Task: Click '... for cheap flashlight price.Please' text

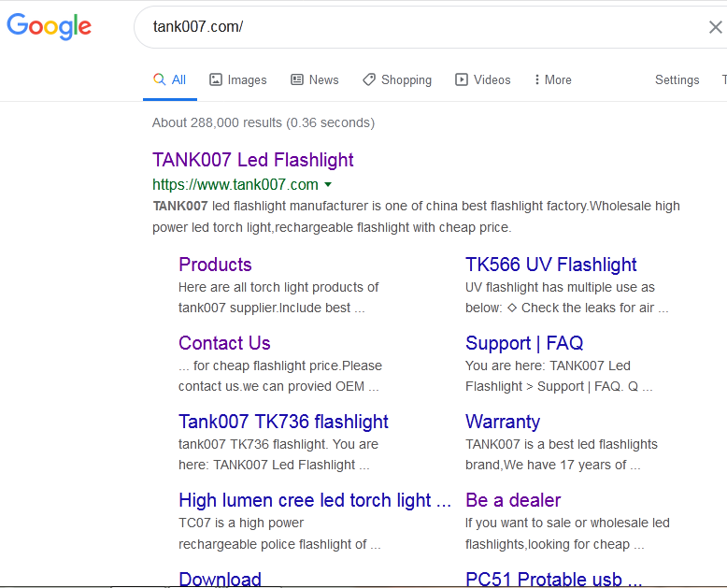Action: tap(280, 366)
